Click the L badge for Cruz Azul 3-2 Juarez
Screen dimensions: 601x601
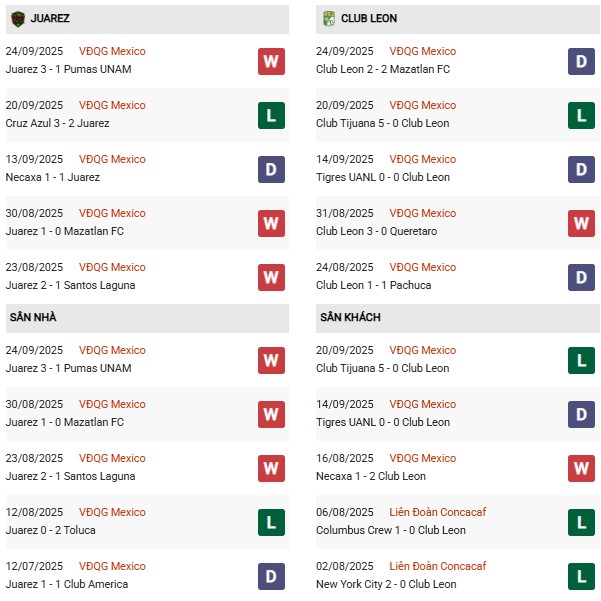click(x=271, y=115)
